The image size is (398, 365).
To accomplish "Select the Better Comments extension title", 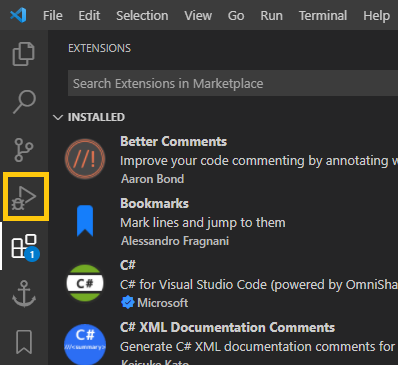I will click(173, 141).
